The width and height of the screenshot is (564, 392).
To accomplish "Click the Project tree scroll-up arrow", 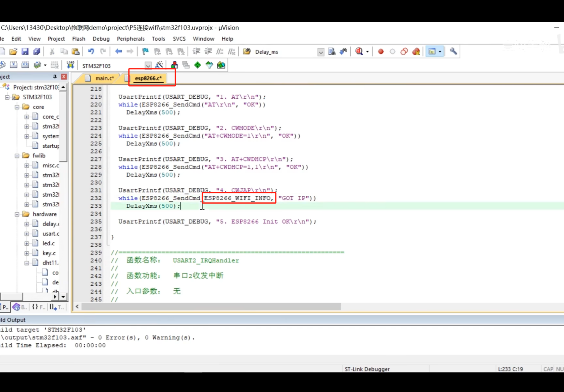I will [63, 87].
